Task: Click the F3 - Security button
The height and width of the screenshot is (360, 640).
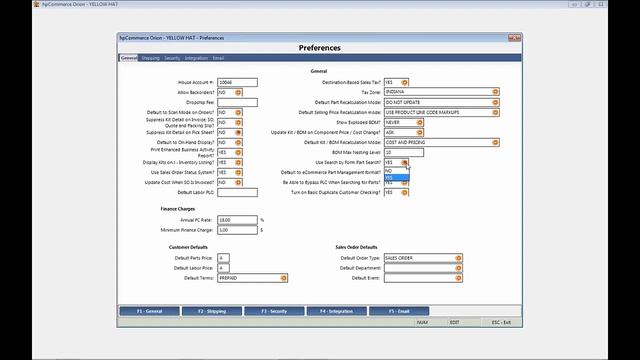Action: pos(274,311)
